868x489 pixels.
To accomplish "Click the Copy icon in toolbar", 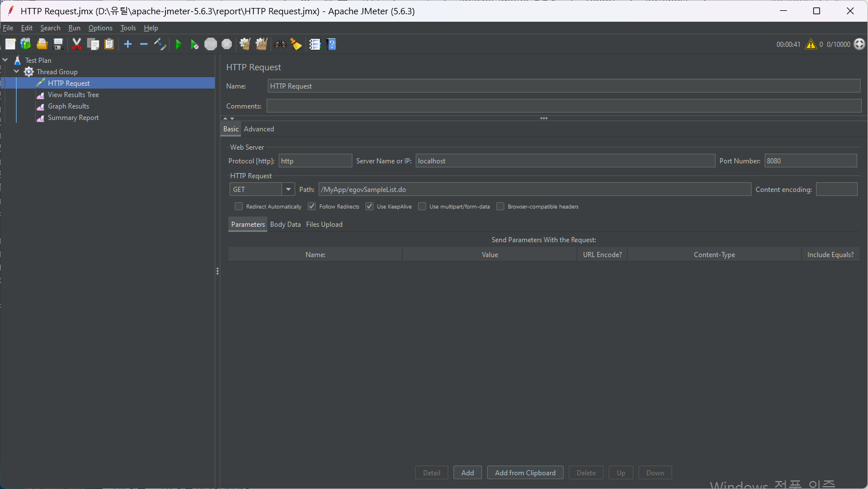I will click(x=93, y=44).
